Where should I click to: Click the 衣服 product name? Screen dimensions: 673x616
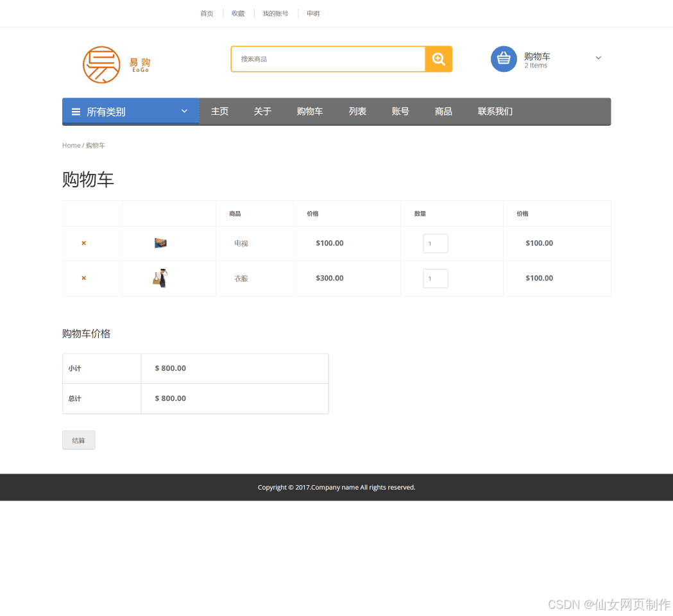pyautogui.click(x=241, y=278)
